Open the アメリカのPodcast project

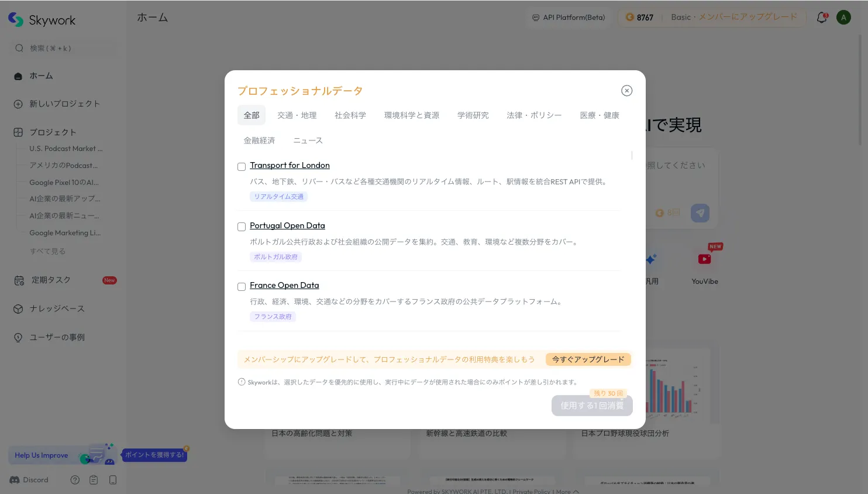pyautogui.click(x=63, y=166)
